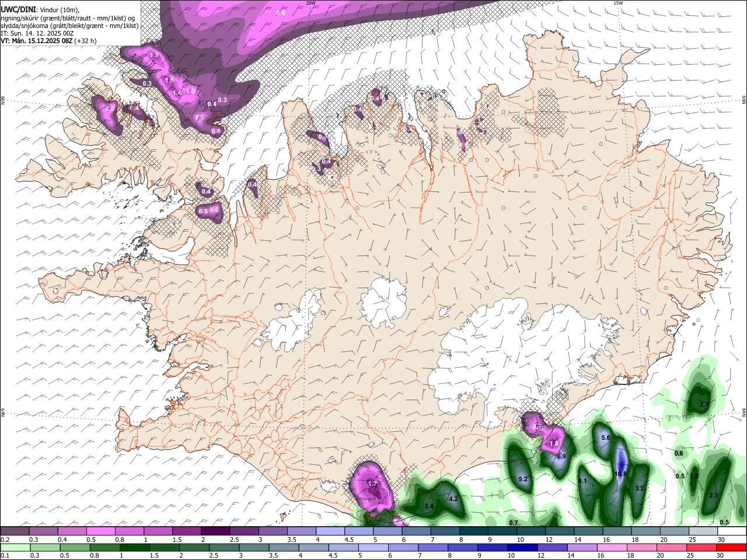Click the 20W longitude label
The image size is (747, 560).
(x=310, y=3)
